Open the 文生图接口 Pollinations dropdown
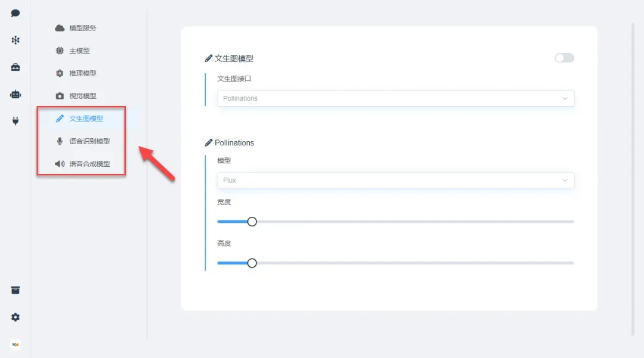Viewport: 644px width, 358px height. (x=395, y=98)
